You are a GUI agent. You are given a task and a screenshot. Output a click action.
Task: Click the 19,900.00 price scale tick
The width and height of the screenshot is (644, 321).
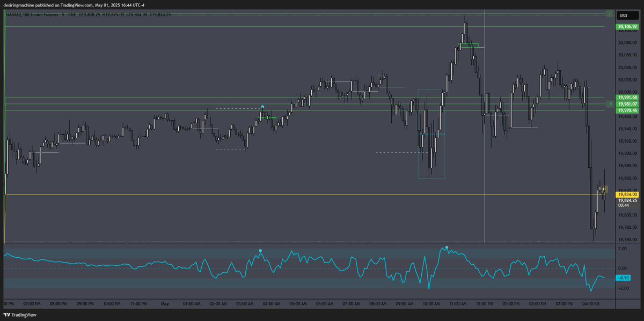coord(627,153)
